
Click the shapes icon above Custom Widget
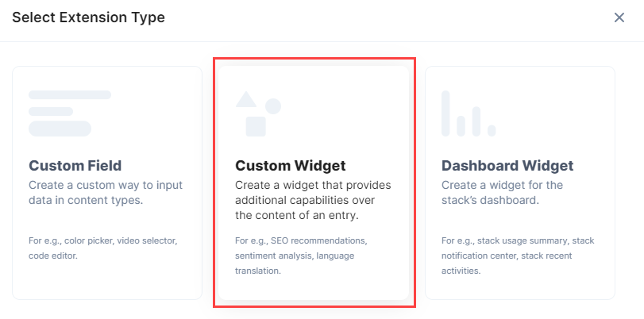[258, 113]
